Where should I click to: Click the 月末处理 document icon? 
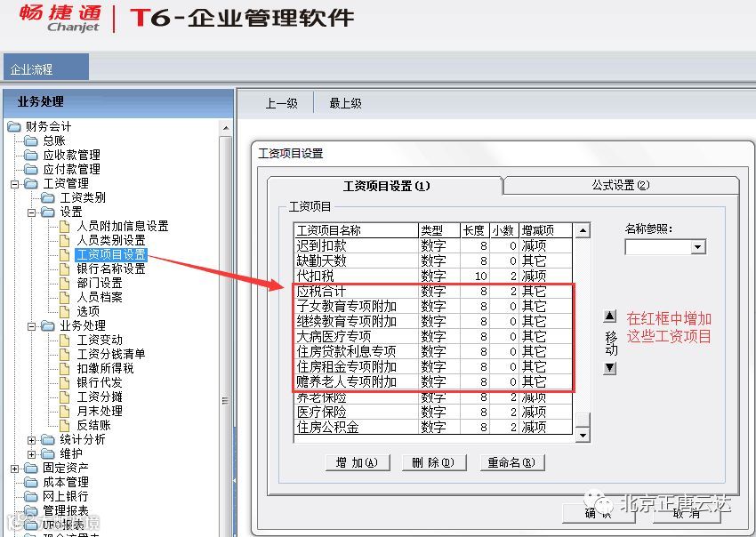point(65,411)
